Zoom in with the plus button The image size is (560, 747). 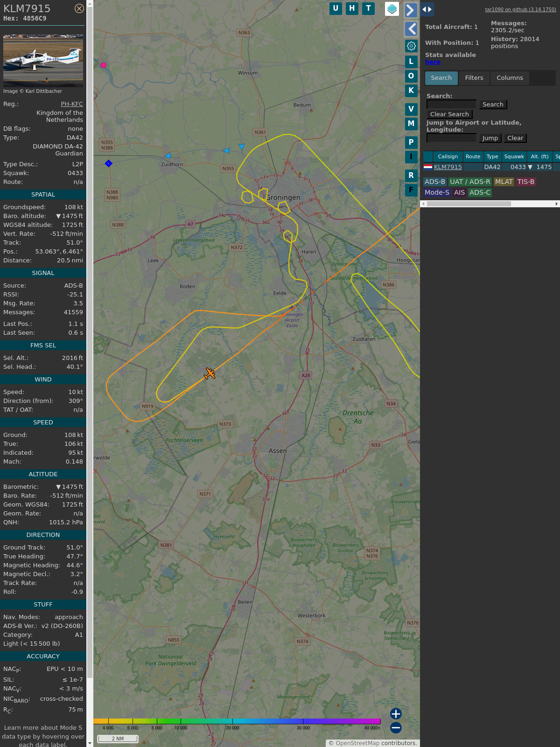click(x=396, y=714)
